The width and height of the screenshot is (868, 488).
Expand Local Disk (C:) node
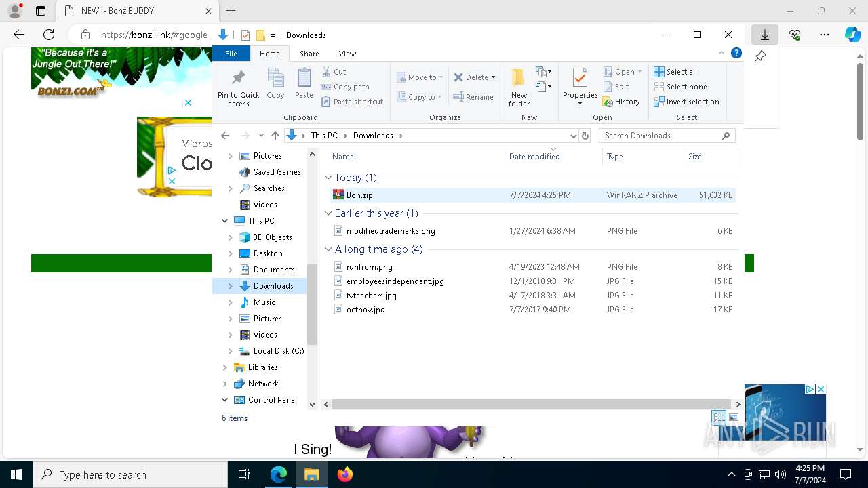click(x=230, y=351)
